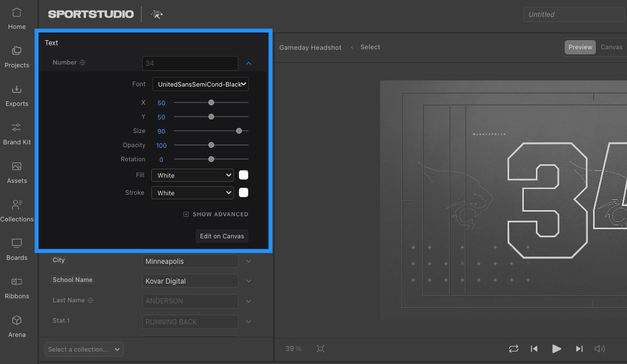Click the X position slider handle
627x364 pixels.
(x=211, y=102)
